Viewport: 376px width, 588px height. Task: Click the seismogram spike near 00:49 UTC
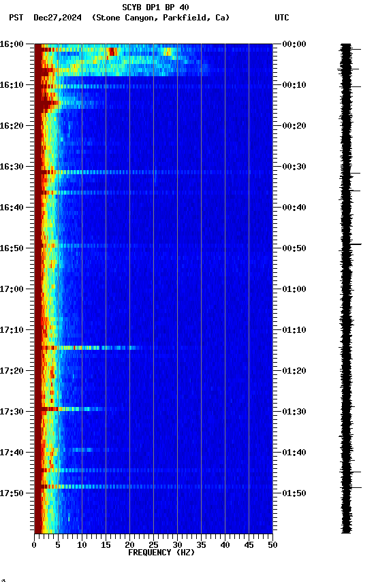pyautogui.click(x=356, y=244)
